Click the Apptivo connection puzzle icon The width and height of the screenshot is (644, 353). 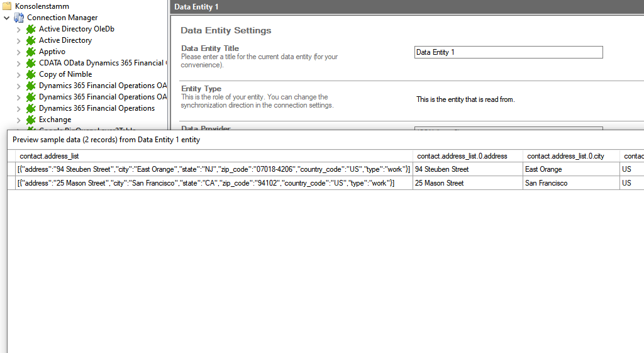(31, 52)
